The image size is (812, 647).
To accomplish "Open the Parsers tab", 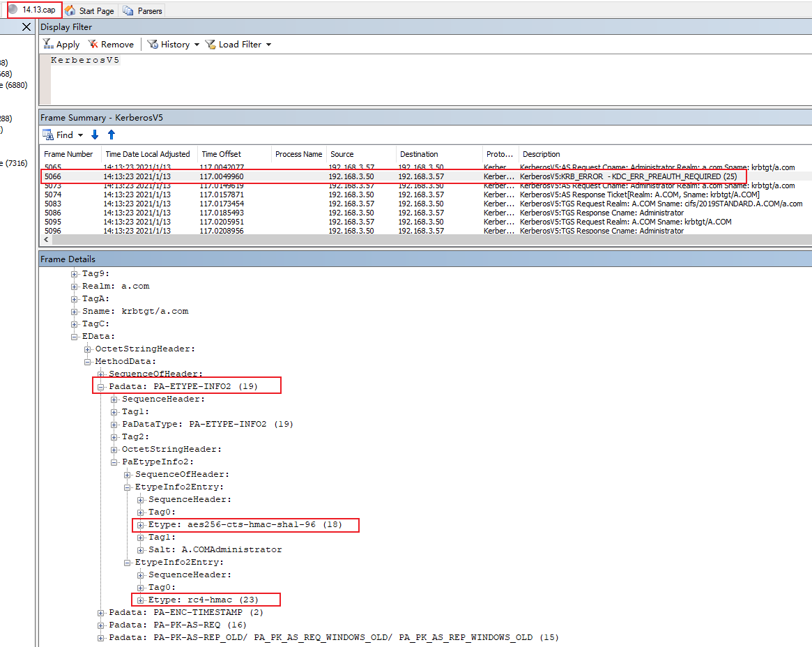I will click(x=143, y=10).
